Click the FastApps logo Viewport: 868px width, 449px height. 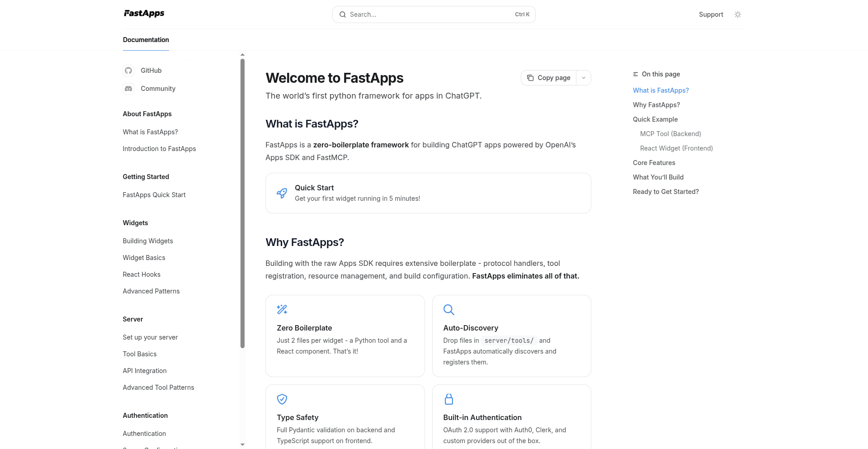coord(144,14)
